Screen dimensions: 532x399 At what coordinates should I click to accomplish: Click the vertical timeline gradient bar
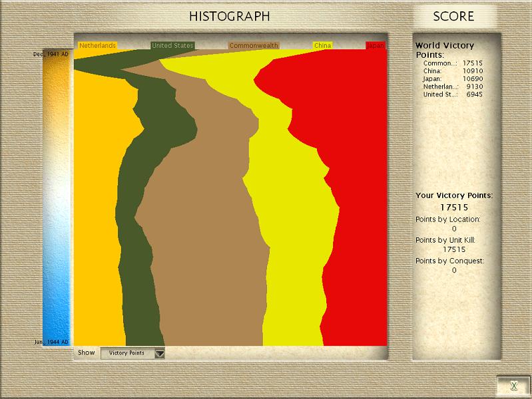56,199
